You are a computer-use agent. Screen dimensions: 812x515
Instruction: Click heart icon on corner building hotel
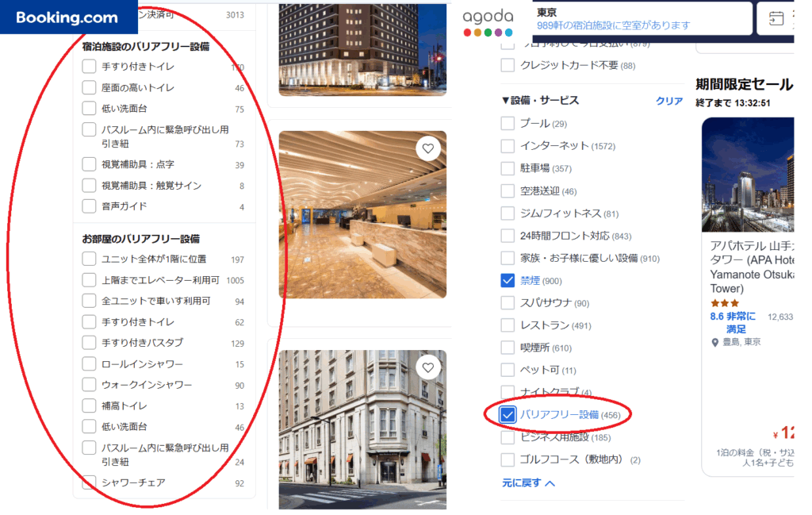point(428,367)
